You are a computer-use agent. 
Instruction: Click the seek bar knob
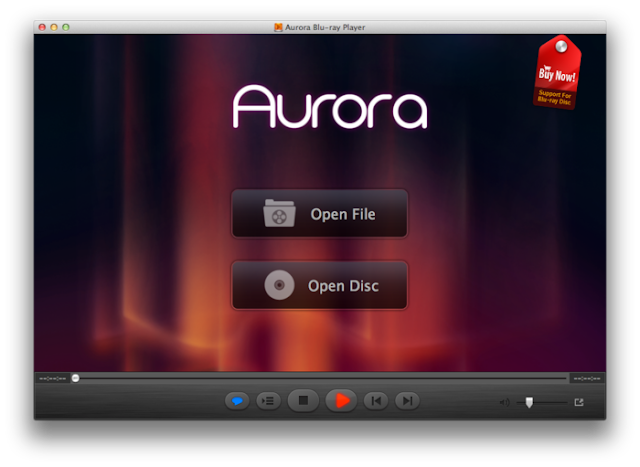76,378
